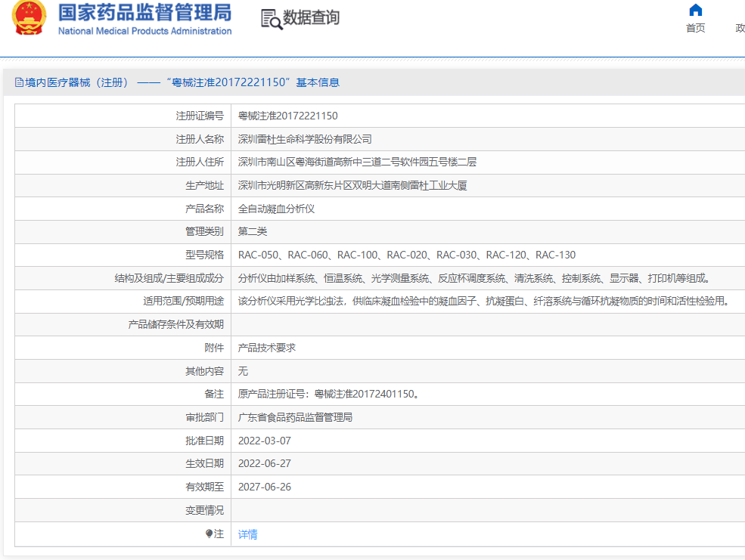Image resolution: width=745 pixels, height=560 pixels.
Task: Click the 变更情况 label
Action: tap(204, 510)
